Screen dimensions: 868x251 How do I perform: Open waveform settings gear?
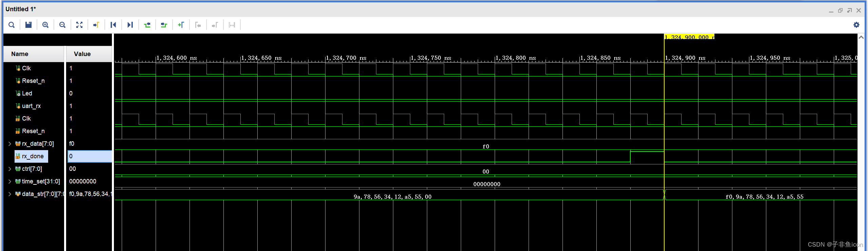click(x=856, y=25)
